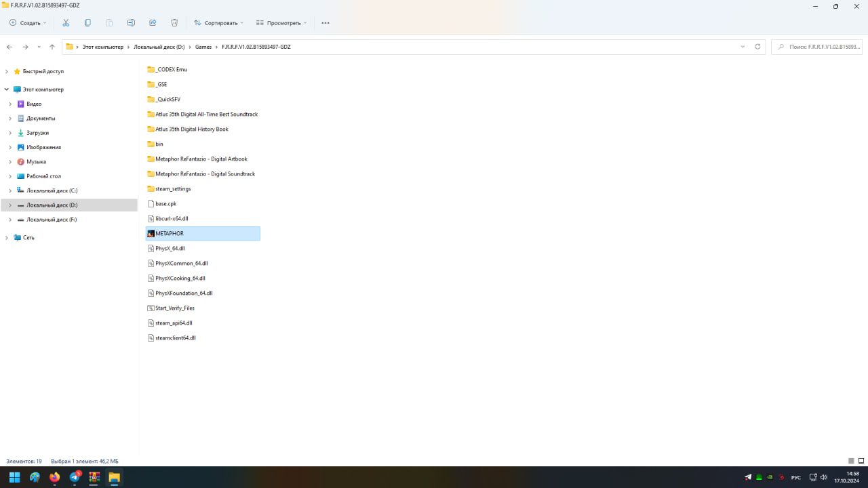This screenshot has width=868, height=488.
Task: Click Локальный диск (D:) breadcrumb
Action: (159, 47)
